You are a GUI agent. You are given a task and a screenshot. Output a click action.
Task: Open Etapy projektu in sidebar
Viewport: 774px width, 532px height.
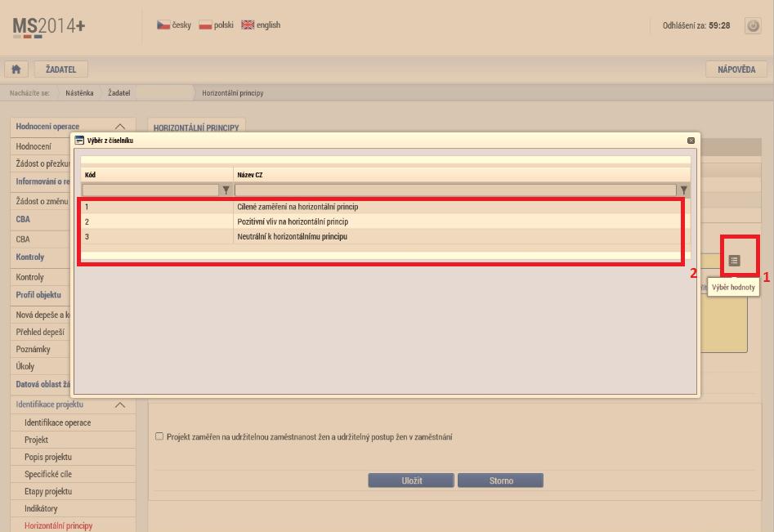[48, 491]
